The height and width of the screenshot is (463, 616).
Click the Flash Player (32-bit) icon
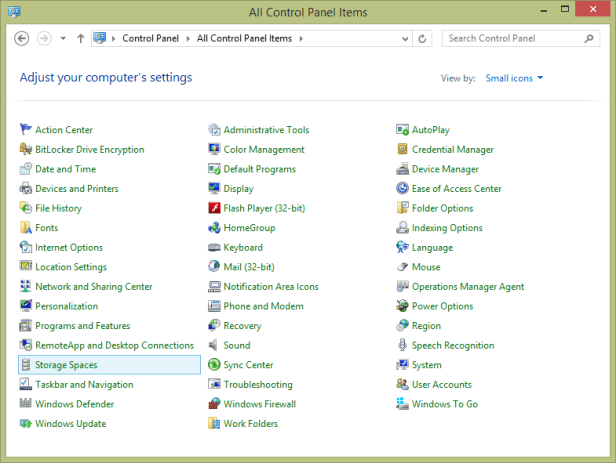[214, 208]
